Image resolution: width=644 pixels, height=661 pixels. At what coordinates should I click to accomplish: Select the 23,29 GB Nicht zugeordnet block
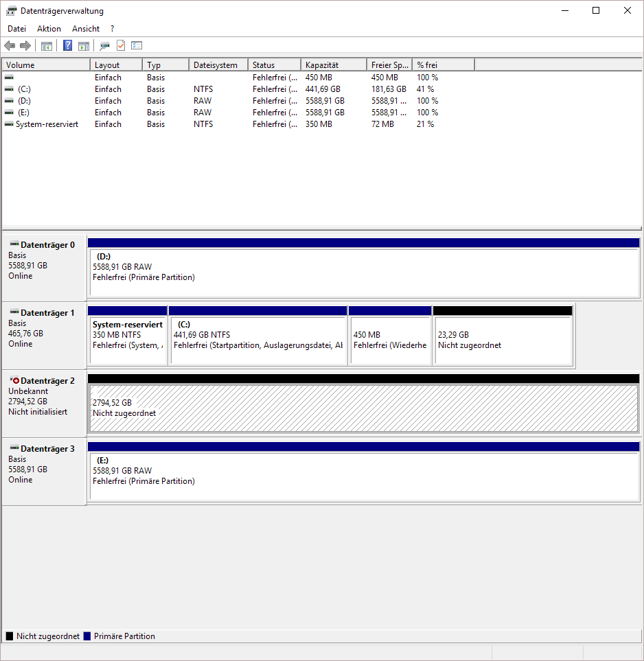coord(503,340)
